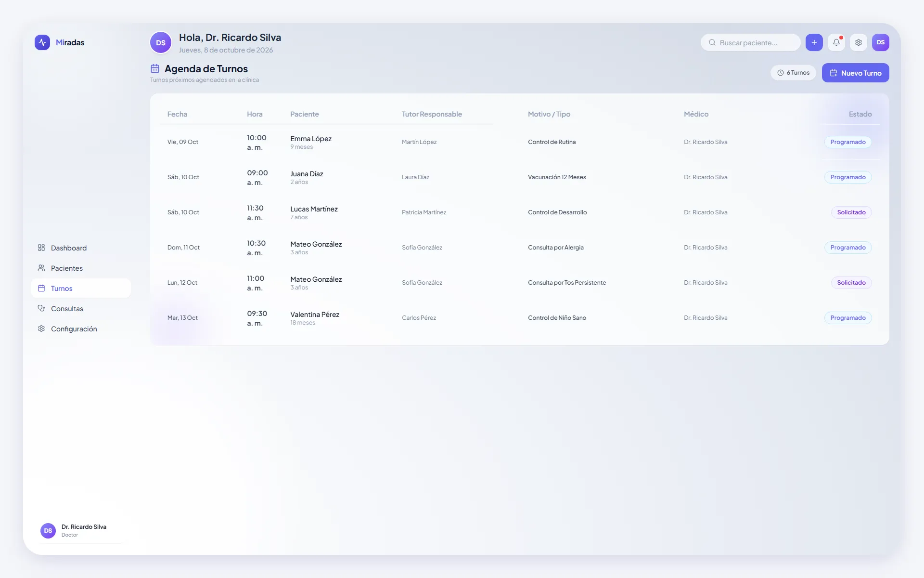
Task: Click the Miradas logo icon
Action: point(42,42)
